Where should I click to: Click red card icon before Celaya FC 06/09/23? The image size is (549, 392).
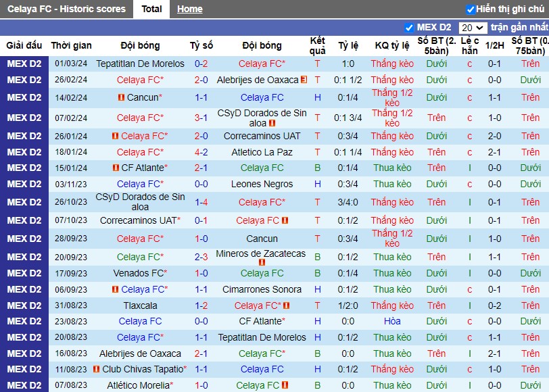tap(115, 289)
